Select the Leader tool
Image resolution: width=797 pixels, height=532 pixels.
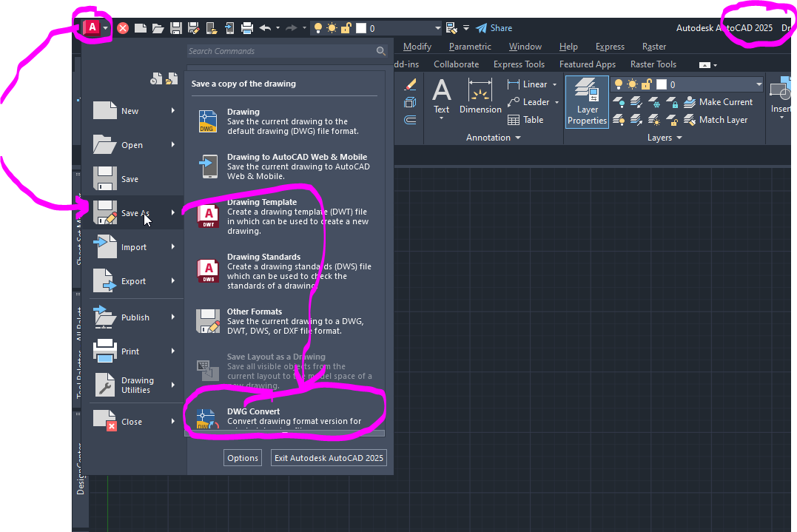[528, 102]
